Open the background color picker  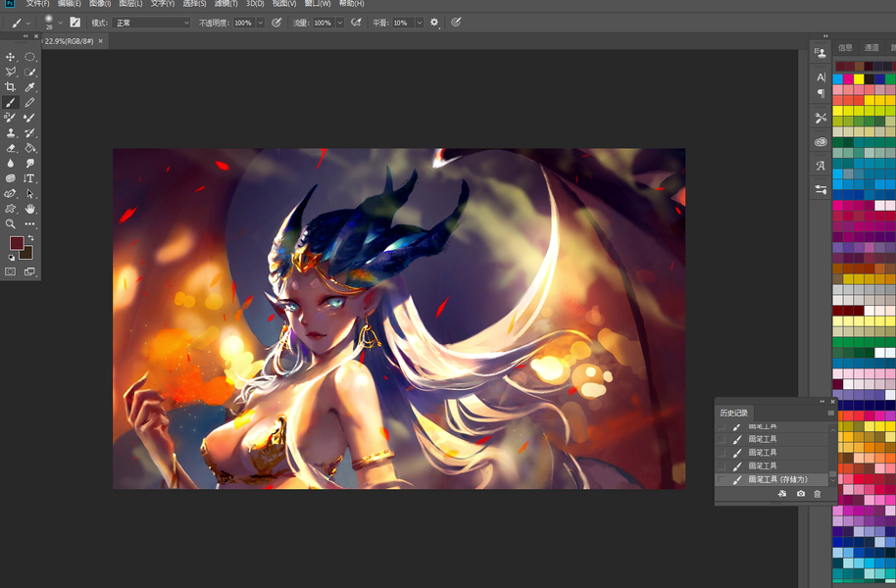tap(27, 254)
